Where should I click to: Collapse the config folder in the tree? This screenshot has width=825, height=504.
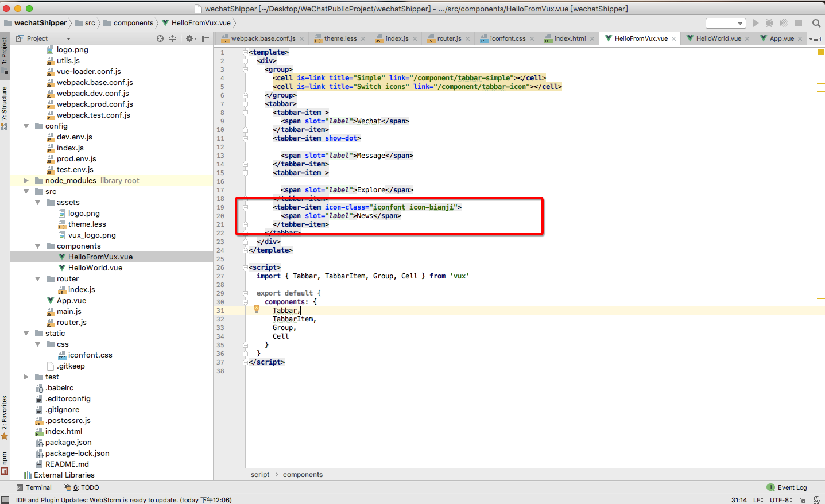click(x=26, y=126)
